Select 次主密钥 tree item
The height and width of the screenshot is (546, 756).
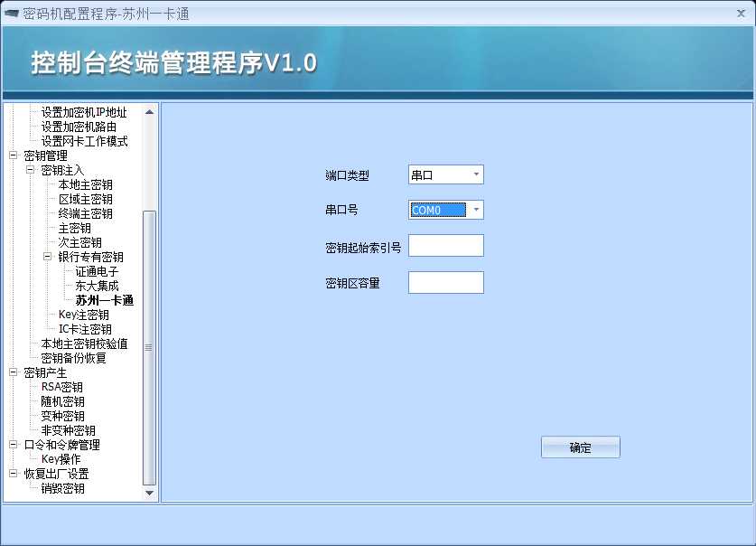80,242
